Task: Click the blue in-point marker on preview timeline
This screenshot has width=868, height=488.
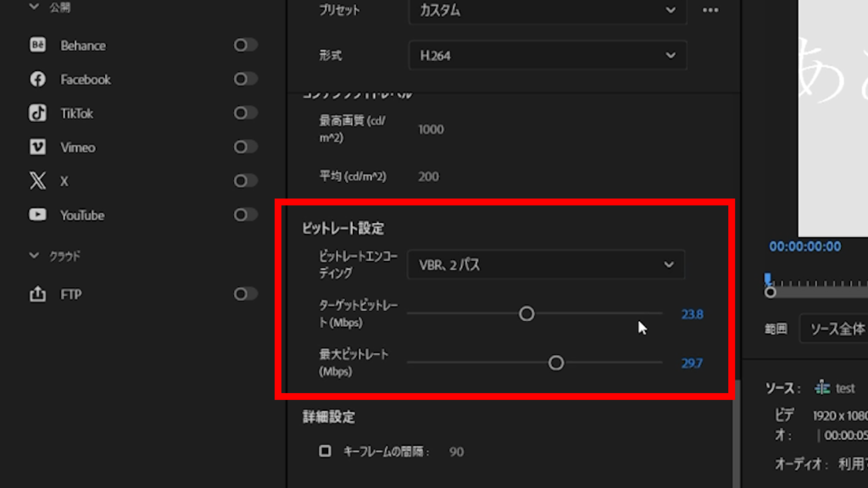Action: 768,278
